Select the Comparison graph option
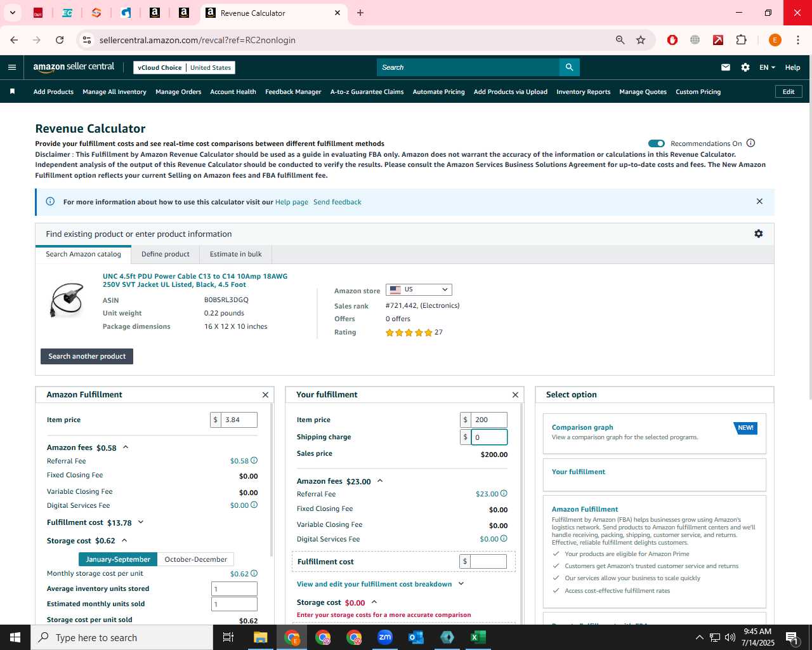Screen dimensions: 812x650 click(654, 433)
